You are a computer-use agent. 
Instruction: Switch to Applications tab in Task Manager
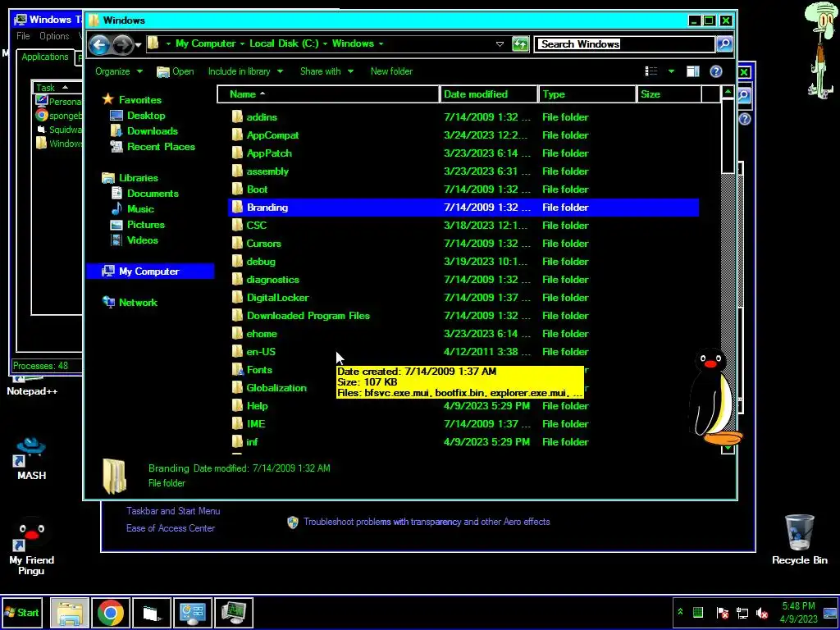point(45,57)
